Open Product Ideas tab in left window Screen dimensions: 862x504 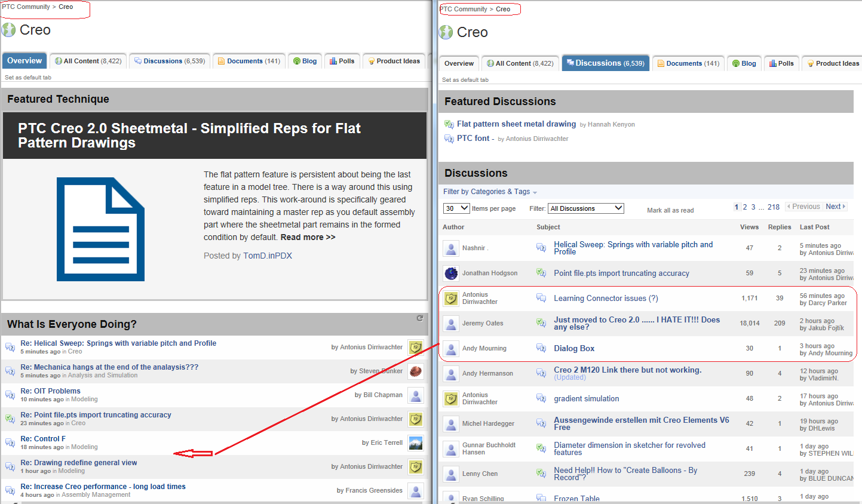[x=394, y=61]
